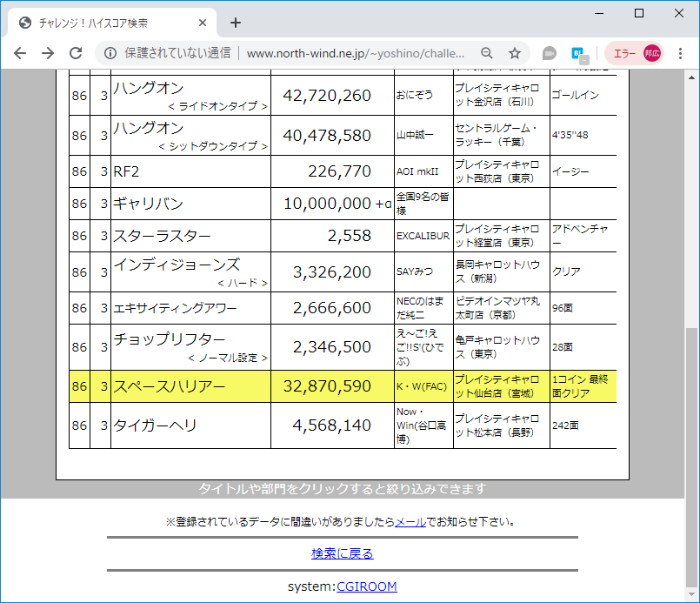Navigate back using the browser back arrow
This screenshot has height=603, width=700.
click(19, 53)
